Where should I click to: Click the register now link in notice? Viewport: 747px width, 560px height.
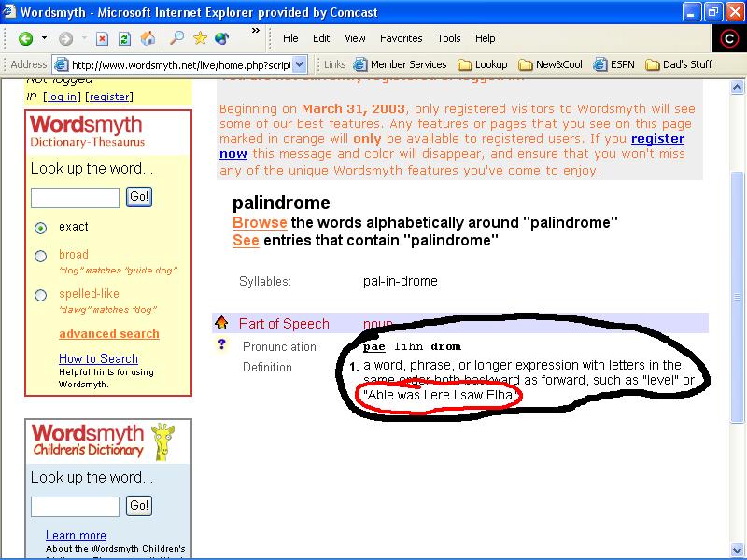point(657,138)
